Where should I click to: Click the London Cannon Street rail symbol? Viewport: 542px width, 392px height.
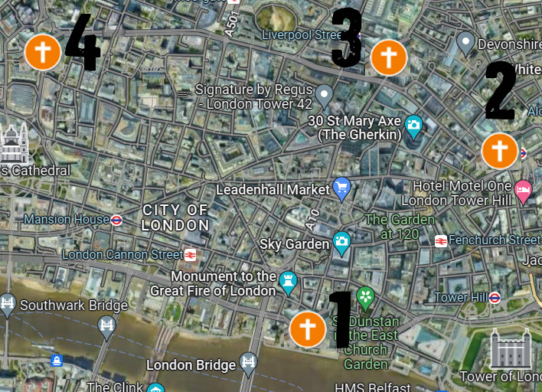(190, 255)
